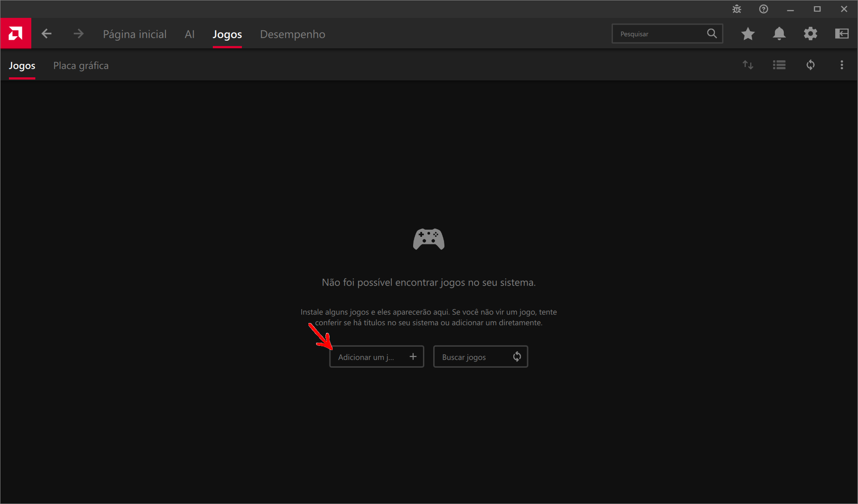The height and width of the screenshot is (504, 858).
Task: Click the Adicionar um jogo button
Action: click(376, 357)
